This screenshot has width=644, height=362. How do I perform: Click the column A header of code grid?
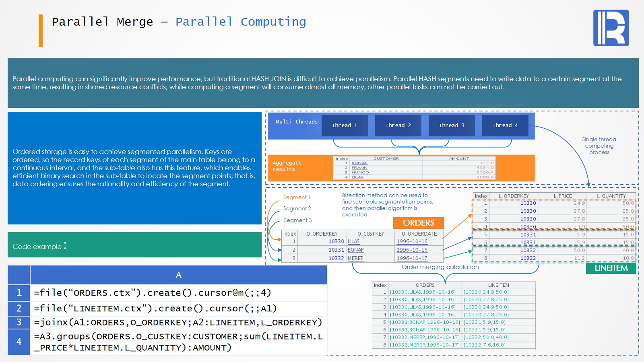tap(178, 275)
